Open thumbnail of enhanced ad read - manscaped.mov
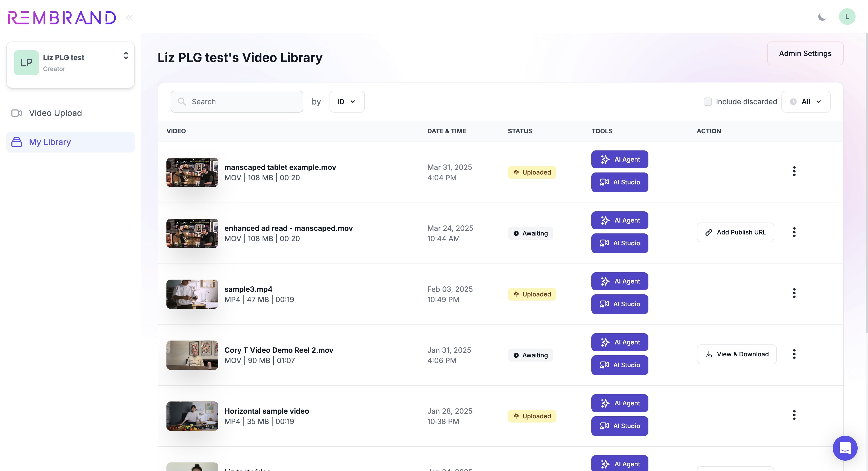The image size is (868, 471). tap(192, 233)
